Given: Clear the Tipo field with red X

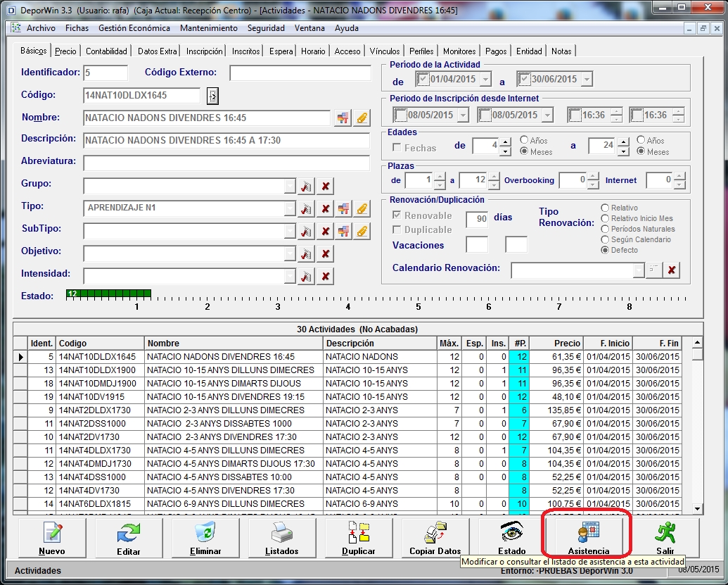Looking at the screenshot, I should 326,208.
